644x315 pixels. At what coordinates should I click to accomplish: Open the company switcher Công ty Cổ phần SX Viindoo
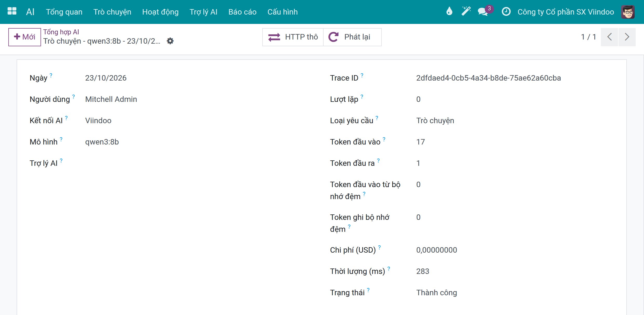coord(566,12)
